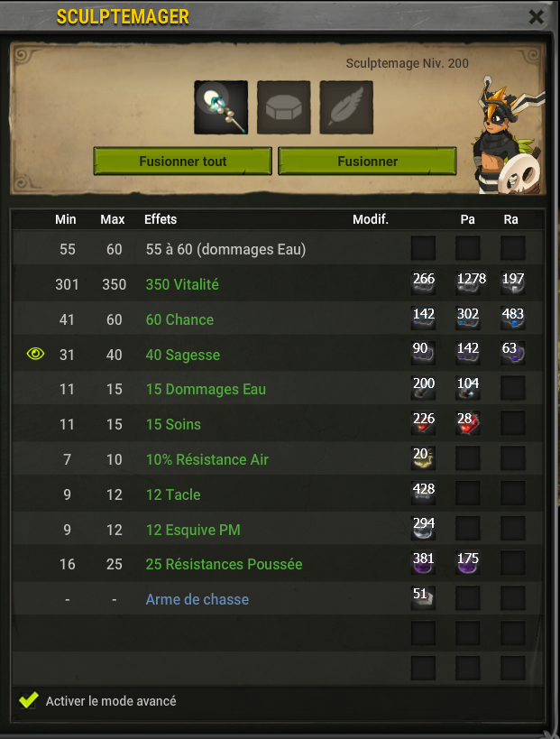The image size is (560, 739).
Task: Select the 51 Arme de chasse rune
Action: point(423,598)
